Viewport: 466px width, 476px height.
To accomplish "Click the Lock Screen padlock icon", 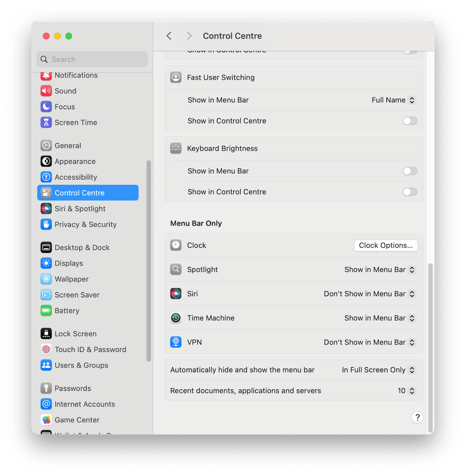I will coord(46,334).
